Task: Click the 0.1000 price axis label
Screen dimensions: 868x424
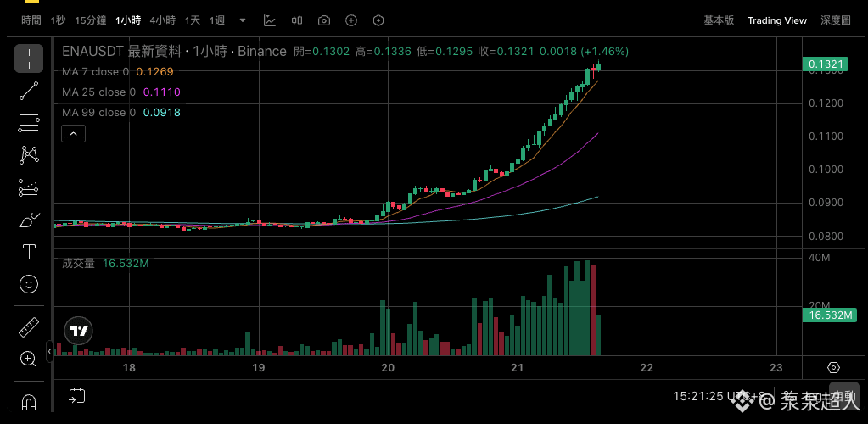Action: click(825, 170)
